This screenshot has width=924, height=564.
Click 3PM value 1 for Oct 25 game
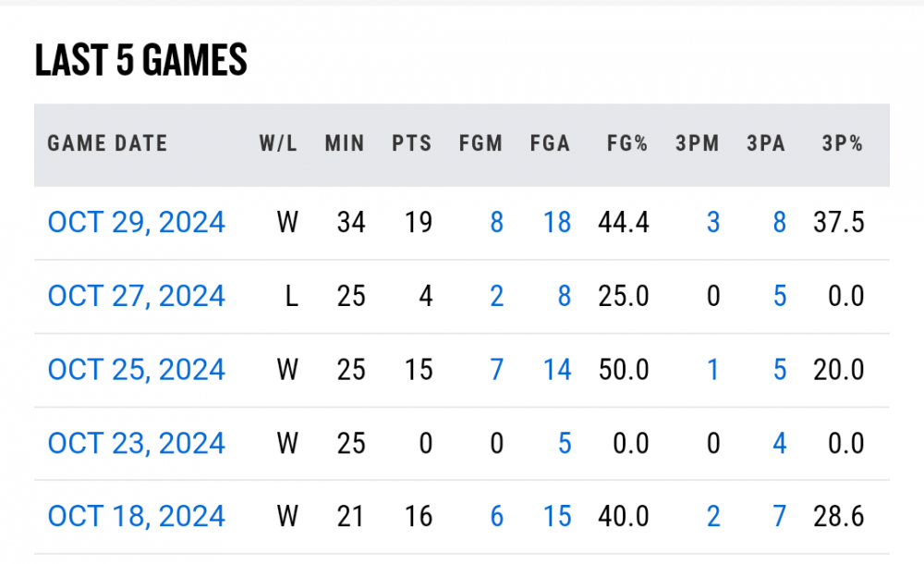coord(712,370)
